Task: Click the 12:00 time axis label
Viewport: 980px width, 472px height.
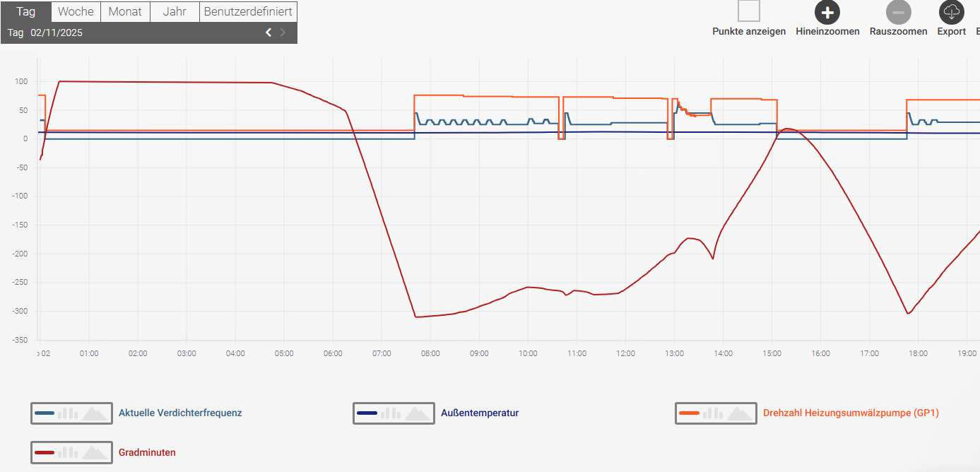Action: coord(625,353)
